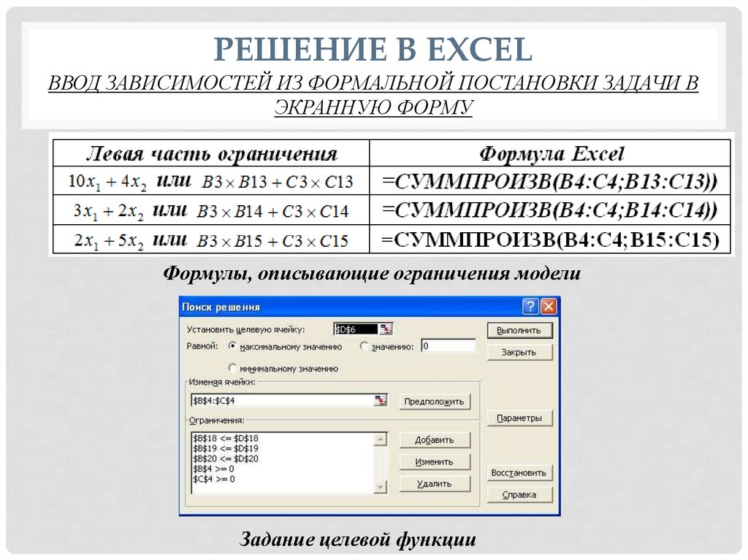Click the 2x1 + 5x2 constraint cell
The image size is (748, 560).
(211, 239)
